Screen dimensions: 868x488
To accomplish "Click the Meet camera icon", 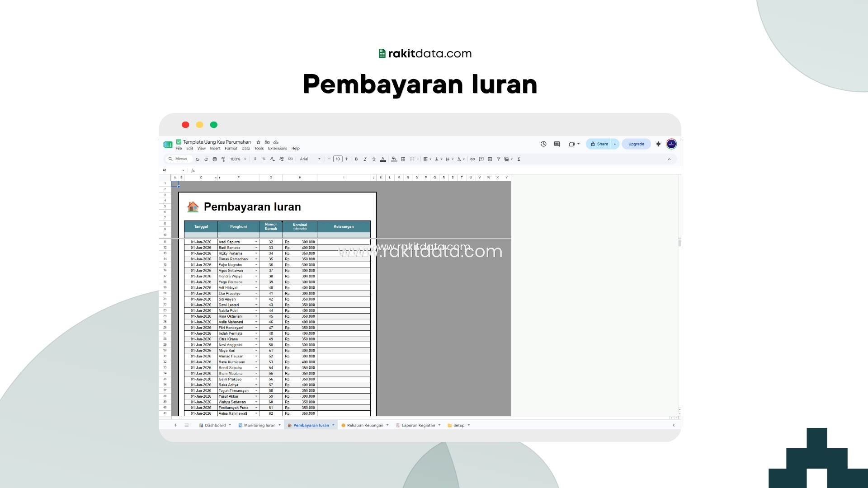I will click(572, 144).
